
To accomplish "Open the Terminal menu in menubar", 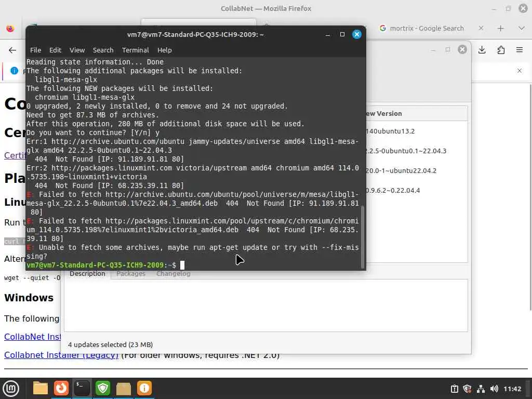I will click(136, 50).
